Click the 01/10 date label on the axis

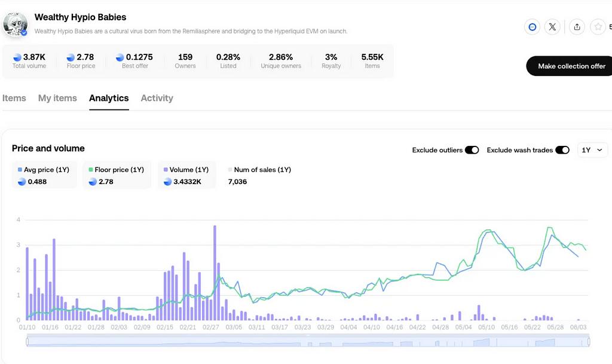click(27, 328)
